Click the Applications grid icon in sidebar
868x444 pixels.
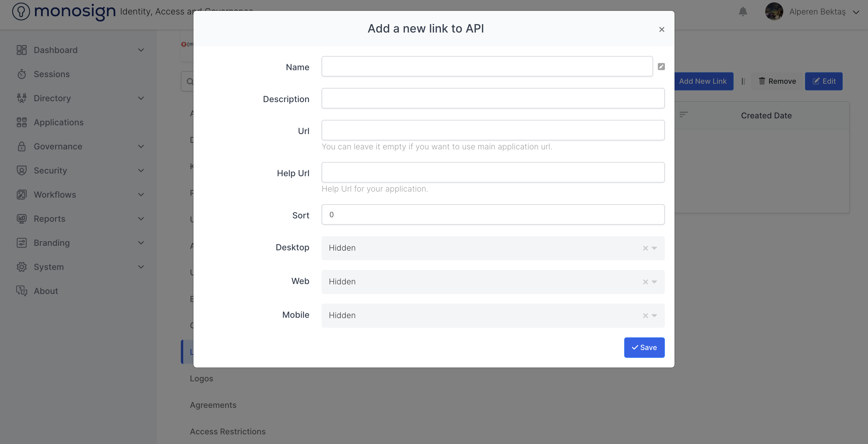coord(22,122)
